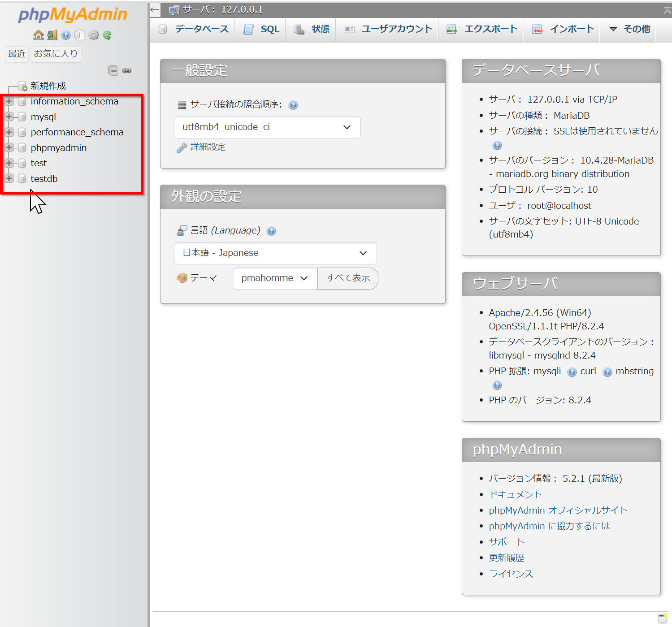
Task: Open the 日本語 - Japanese language dropdown
Action: (275, 253)
